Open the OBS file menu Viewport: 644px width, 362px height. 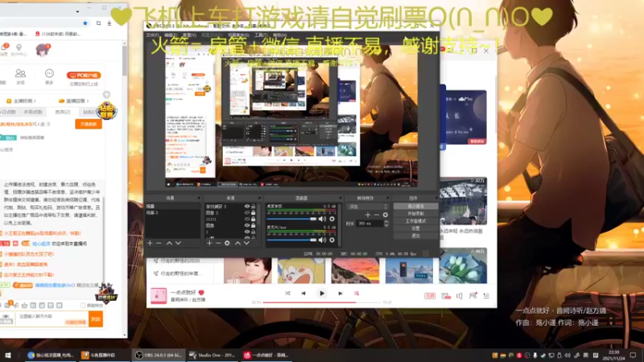tap(152, 35)
